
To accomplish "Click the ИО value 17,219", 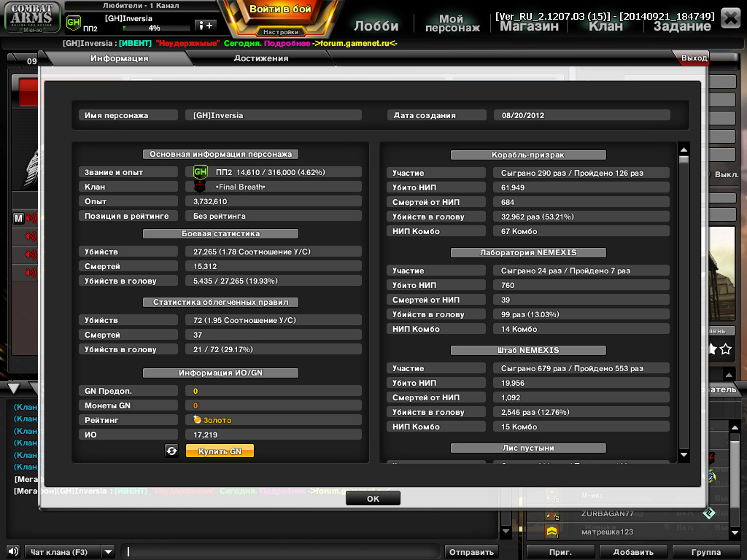I will point(273,435).
